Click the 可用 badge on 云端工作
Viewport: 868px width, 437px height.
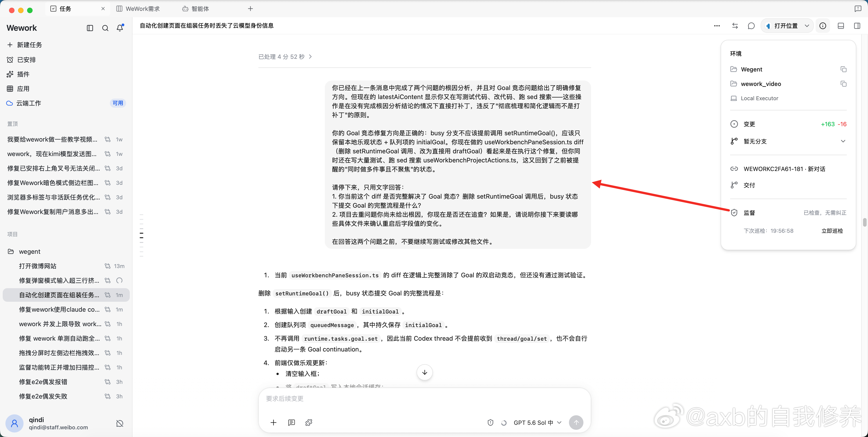[x=118, y=103]
